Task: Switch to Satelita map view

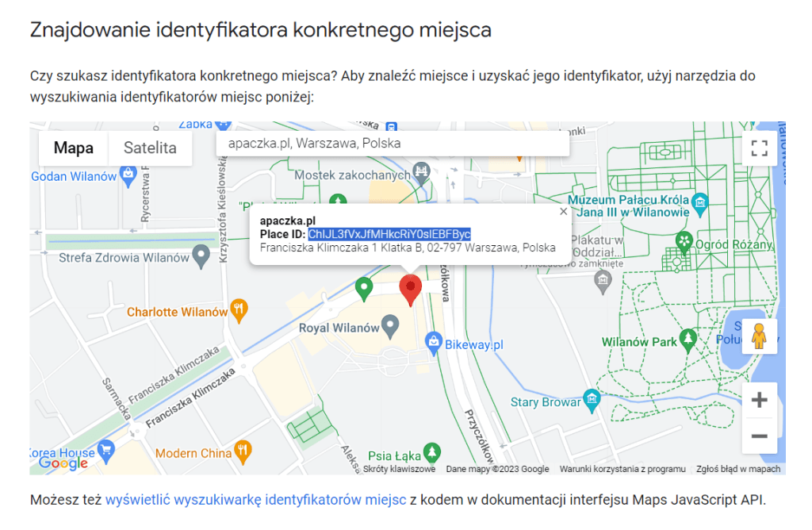Action: [150, 148]
